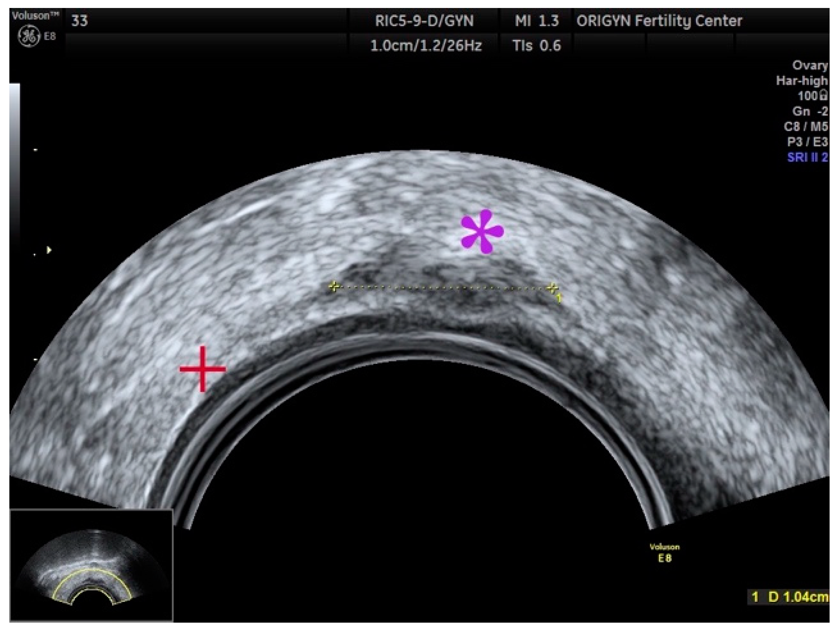Image resolution: width=840 pixels, height=632 pixels.
Task: Click the ORIGYN Fertility Center title
Action: [659, 21]
